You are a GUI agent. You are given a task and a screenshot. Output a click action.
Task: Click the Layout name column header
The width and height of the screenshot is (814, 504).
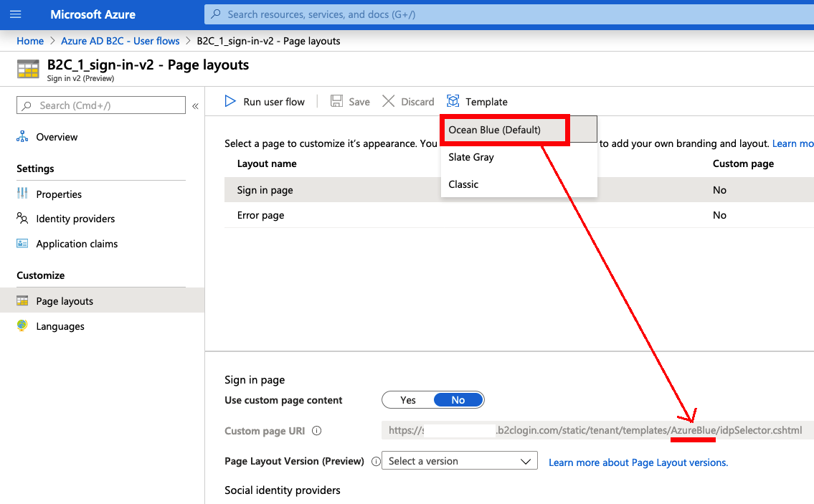267,163
